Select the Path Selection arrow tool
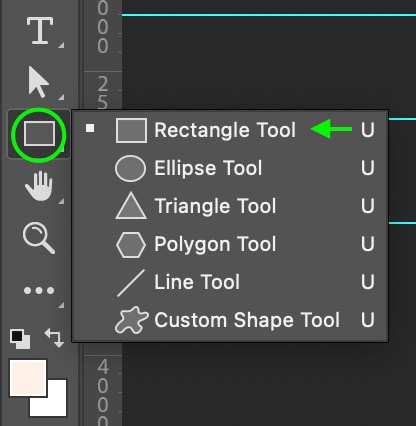 [39, 82]
